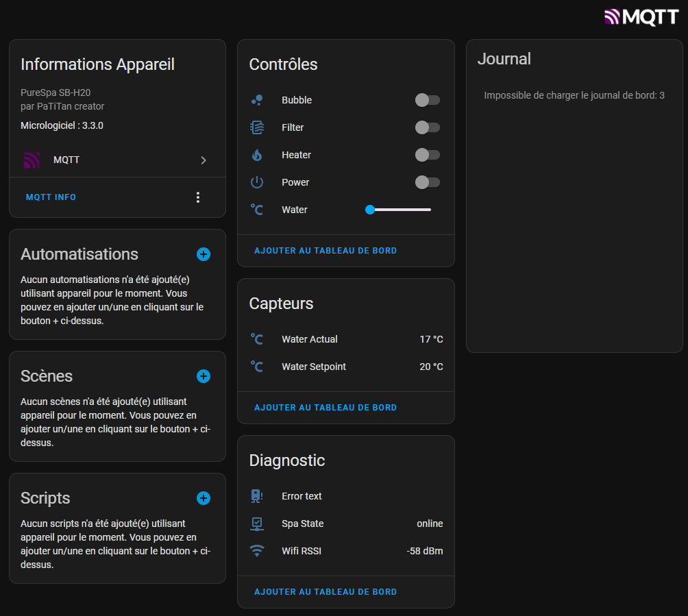Add a new scene with plus button
The height and width of the screenshot is (616, 688).
tap(204, 376)
